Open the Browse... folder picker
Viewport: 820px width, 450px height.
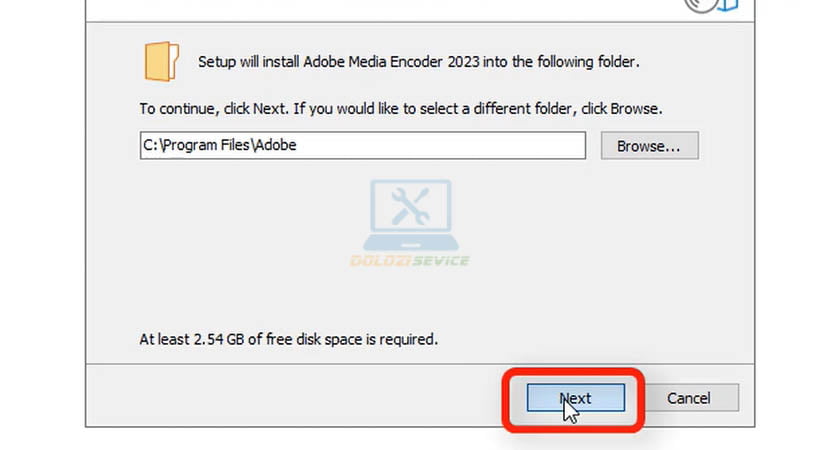[x=648, y=146]
